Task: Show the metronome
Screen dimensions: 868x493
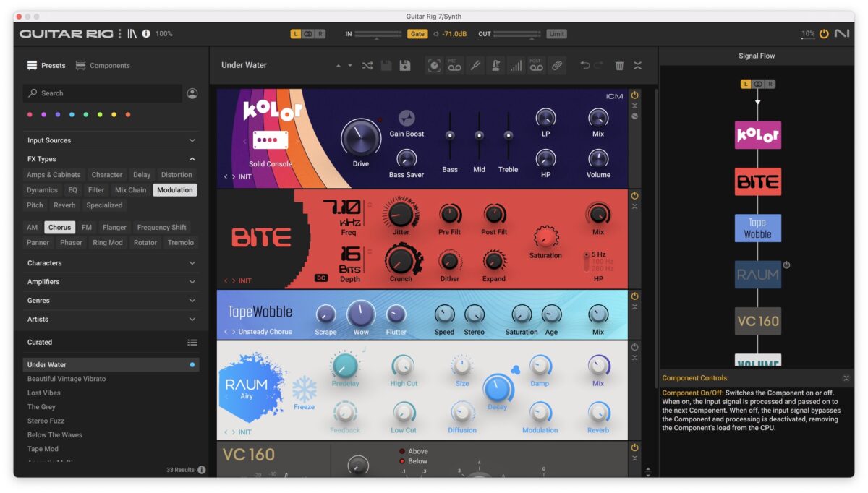Action: pyautogui.click(x=495, y=65)
